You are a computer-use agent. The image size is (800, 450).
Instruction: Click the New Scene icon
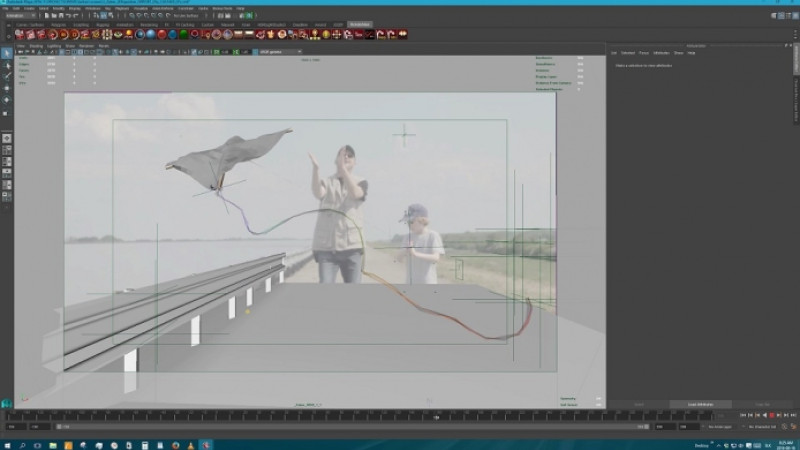pos(46,16)
